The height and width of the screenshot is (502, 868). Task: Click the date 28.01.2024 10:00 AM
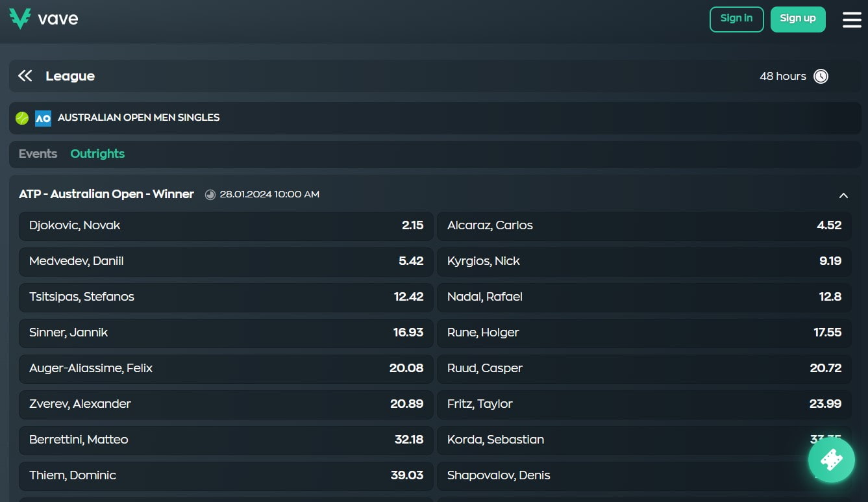[x=269, y=194]
